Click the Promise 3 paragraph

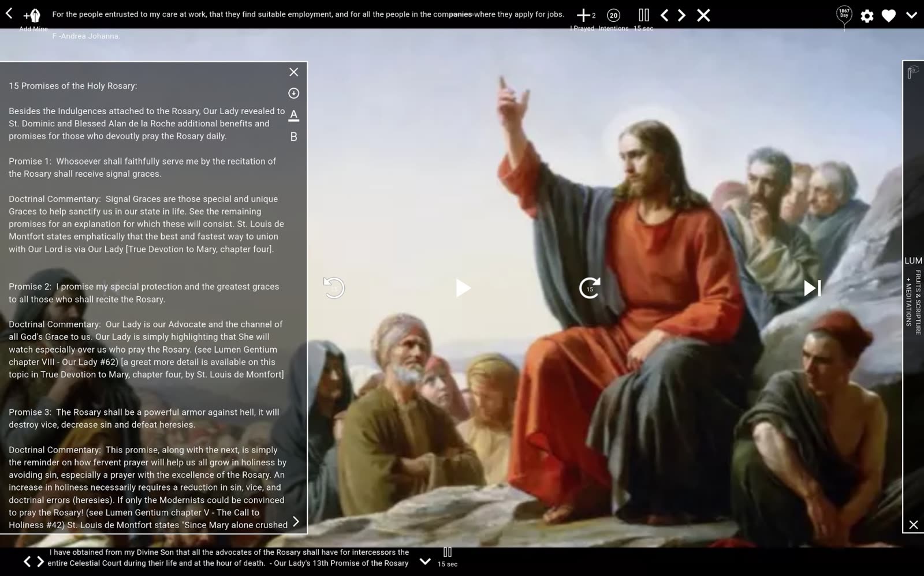[x=144, y=418]
